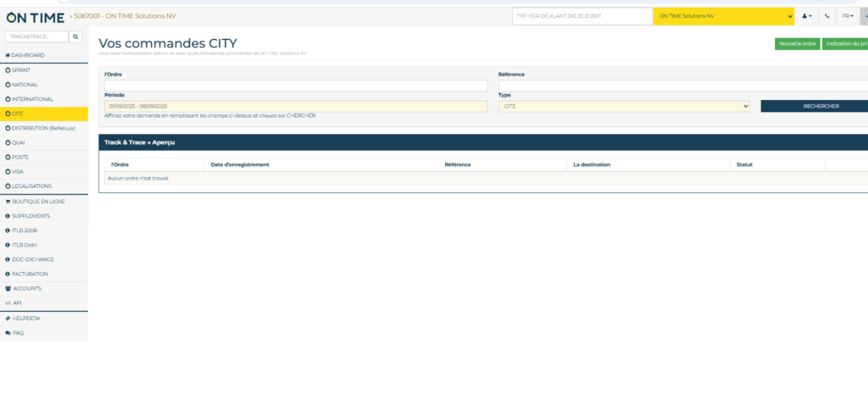Image resolution: width=868 pixels, height=416 pixels.
Task: Open the user account menu icon
Action: [807, 16]
